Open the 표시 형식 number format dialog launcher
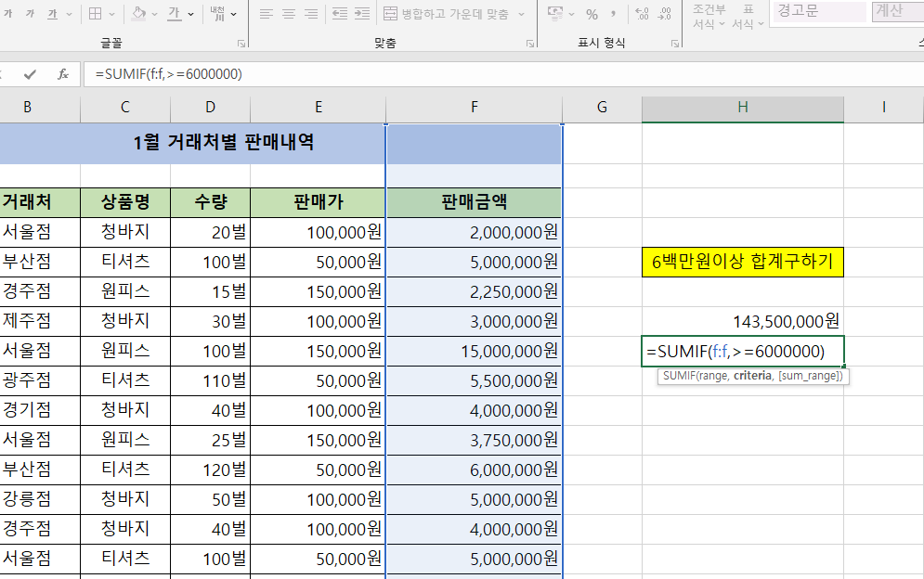The image size is (924, 579). pos(675,44)
